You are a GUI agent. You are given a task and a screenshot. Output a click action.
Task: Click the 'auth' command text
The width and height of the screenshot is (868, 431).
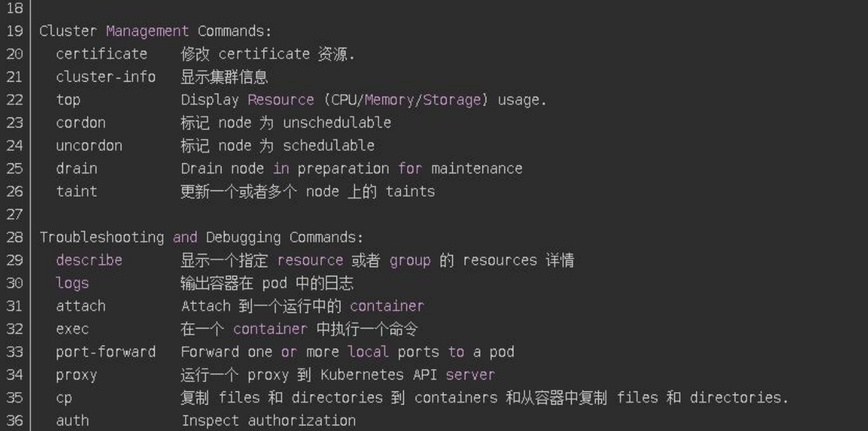coord(72,421)
